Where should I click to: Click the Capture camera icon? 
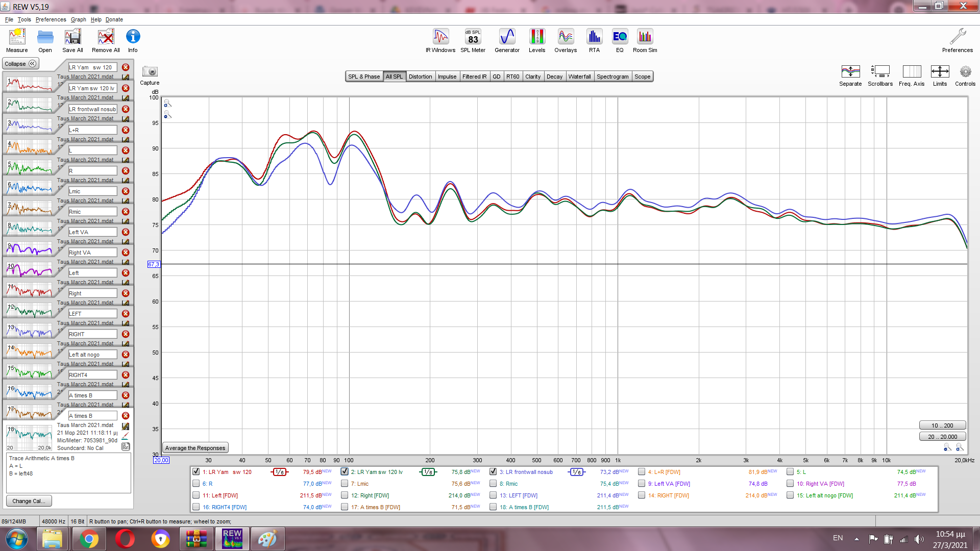point(150,72)
